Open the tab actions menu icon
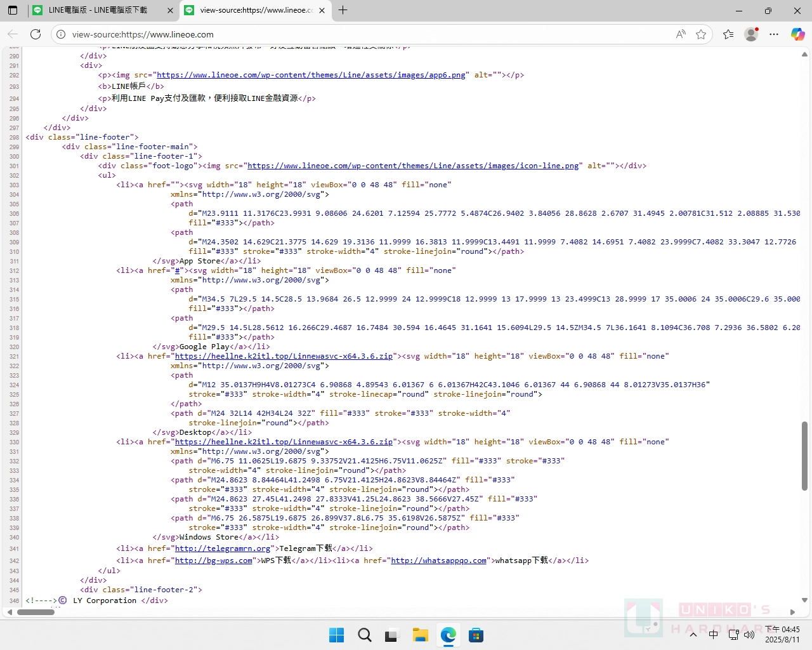Screen dimensions: 812x650 (x=13, y=10)
